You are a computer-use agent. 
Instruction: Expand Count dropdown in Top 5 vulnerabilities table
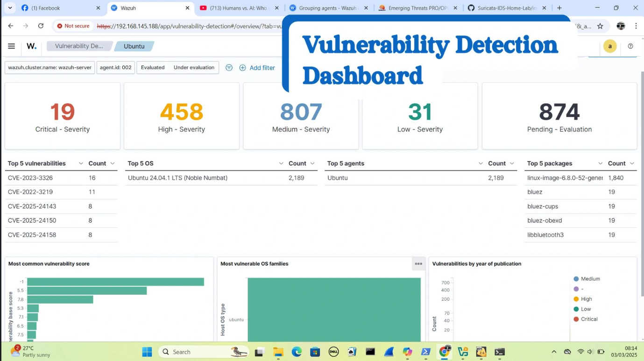click(113, 163)
